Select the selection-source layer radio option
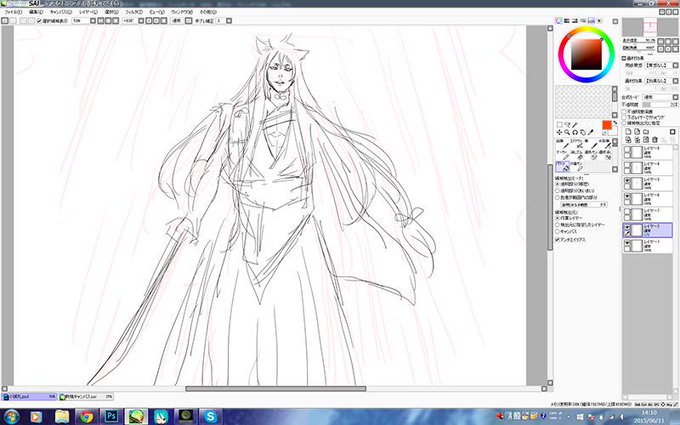The width and height of the screenshot is (680, 425). coord(558,225)
